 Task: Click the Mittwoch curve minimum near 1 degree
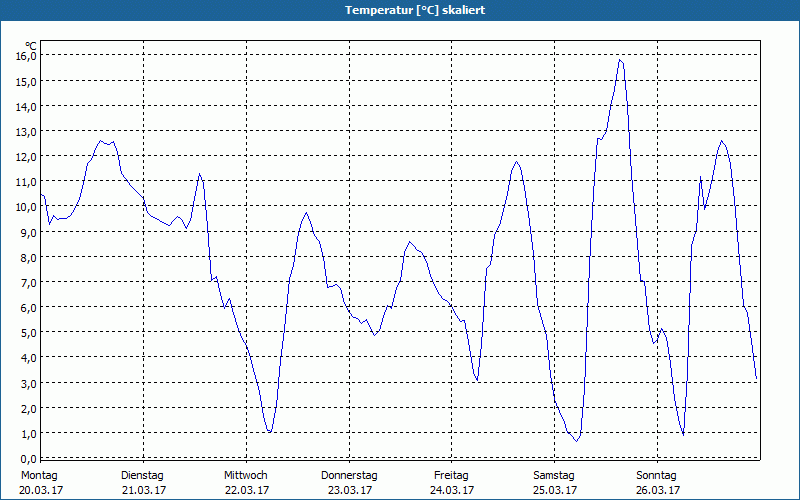pos(269,432)
